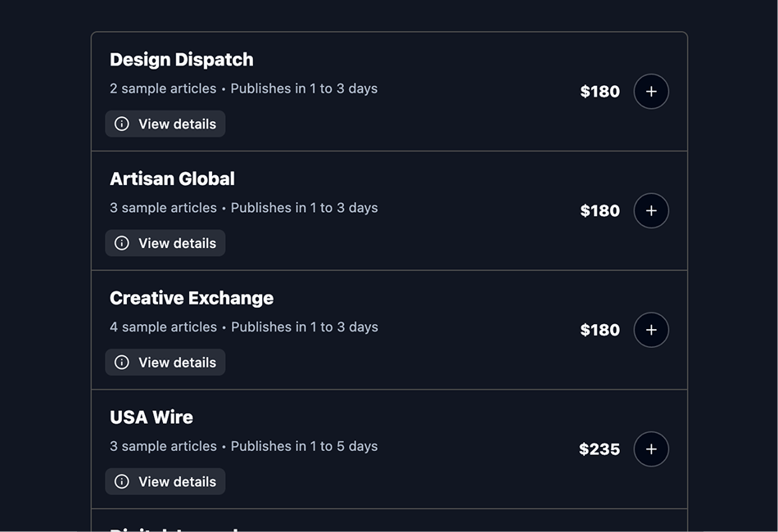Image resolution: width=778 pixels, height=532 pixels.
Task: Add USA Wire using the plus icon
Action: tap(651, 449)
